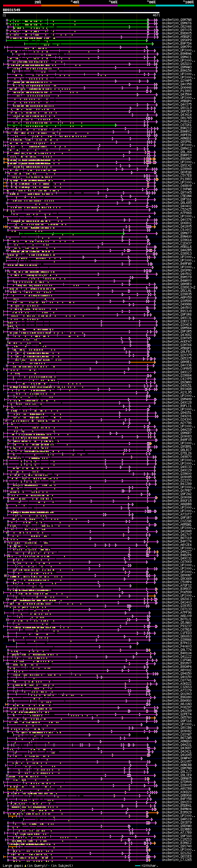Pick the UniRef100_B3M929 label
Screen dimensions: 197x868
click(x=177, y=813)
